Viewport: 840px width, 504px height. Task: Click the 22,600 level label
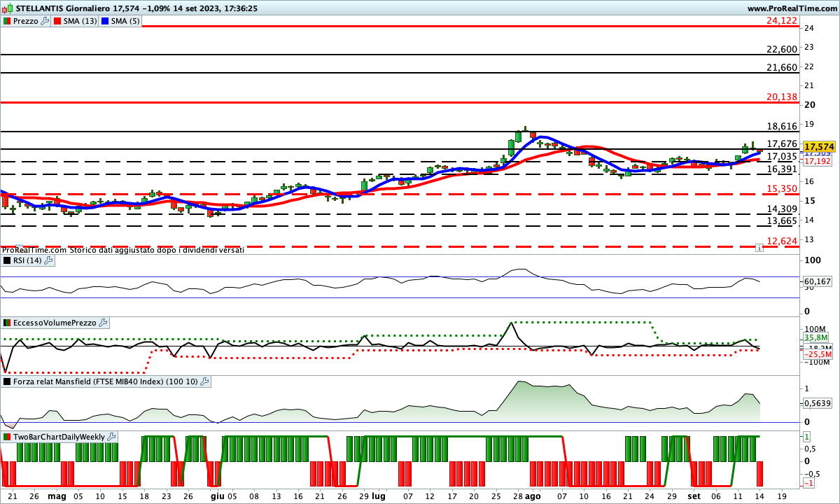tap(782, 49)
